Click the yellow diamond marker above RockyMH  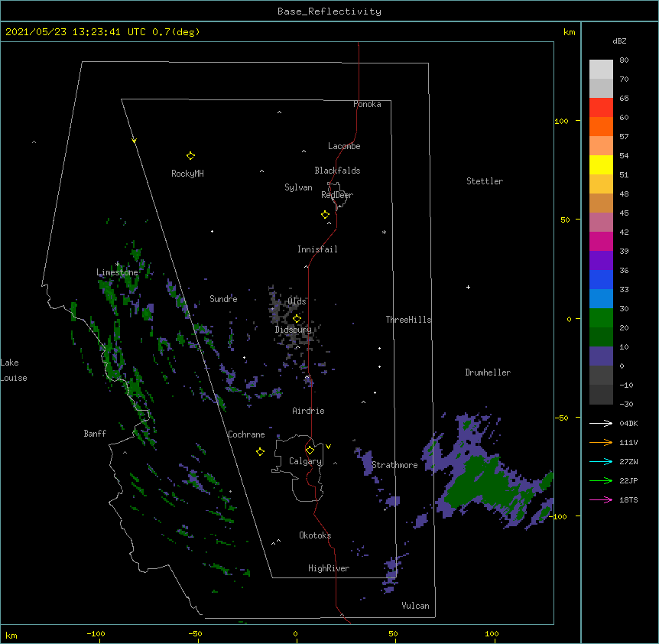pos(190,156)
